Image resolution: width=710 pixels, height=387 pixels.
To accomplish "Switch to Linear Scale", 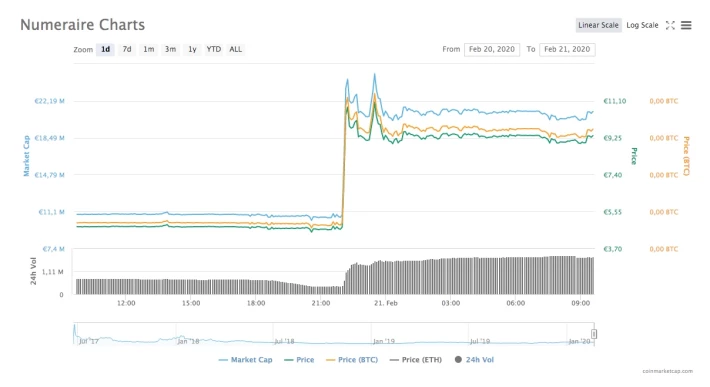I will tap(598, 25).
